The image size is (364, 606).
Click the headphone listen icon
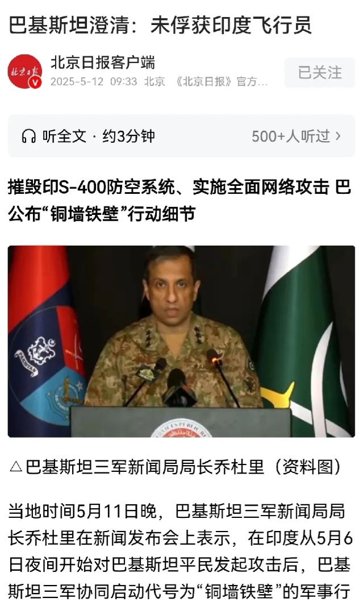[x=28, y=136]
